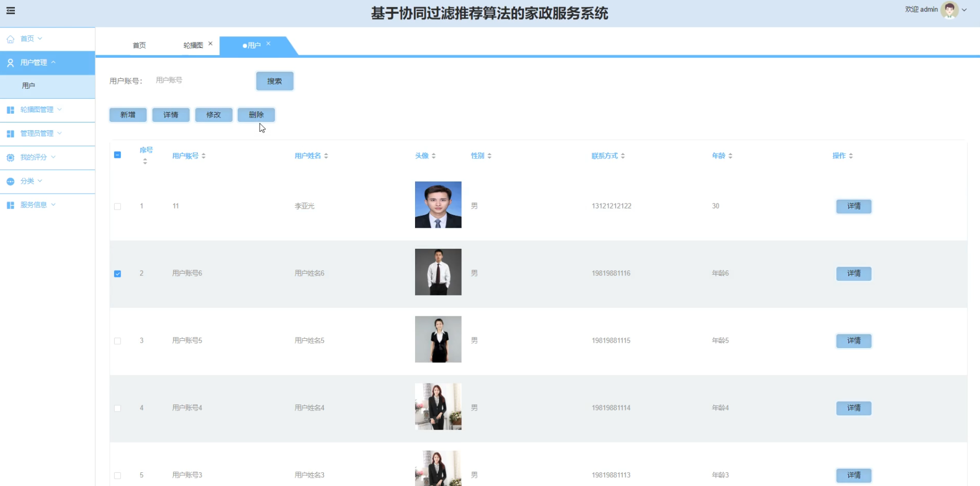Close the 轮播图 tab

point(211,44)
